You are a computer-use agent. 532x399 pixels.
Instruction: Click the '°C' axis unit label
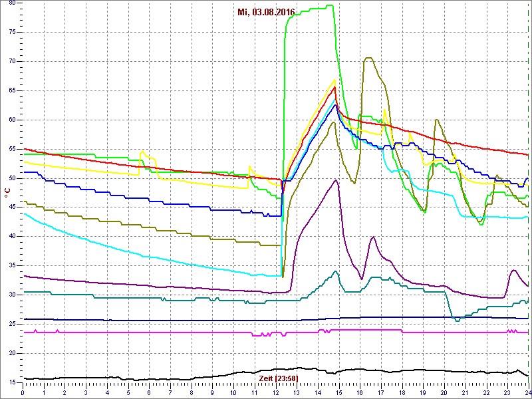tap(7, 194)
